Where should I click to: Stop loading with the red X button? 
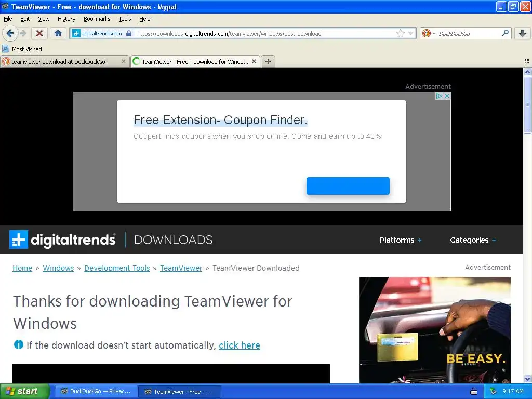point(39,33)
